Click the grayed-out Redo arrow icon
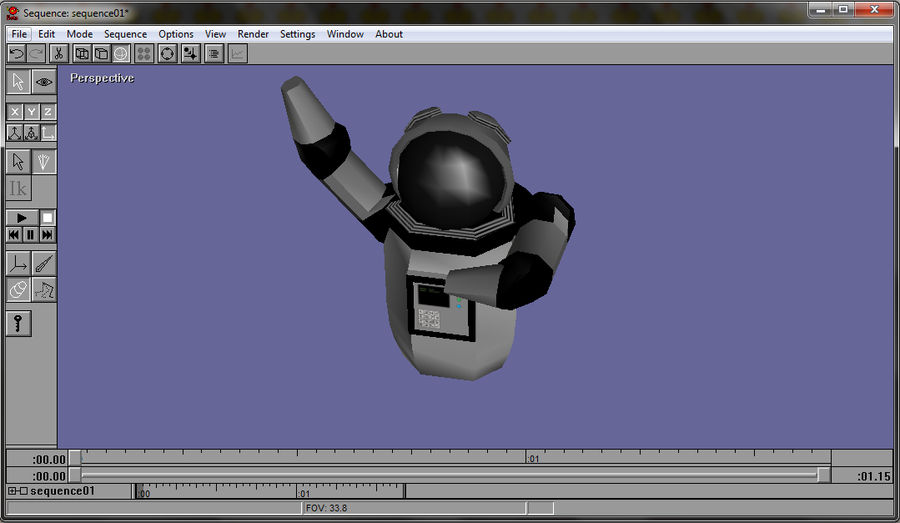The height and width of the screenshot is (523, 900). pyautogui.click(x=37, y=54)
